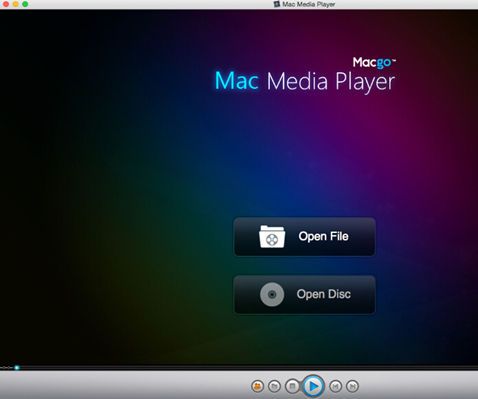
Task: Click the Open Disc button
Action: (x=304, y=295)
